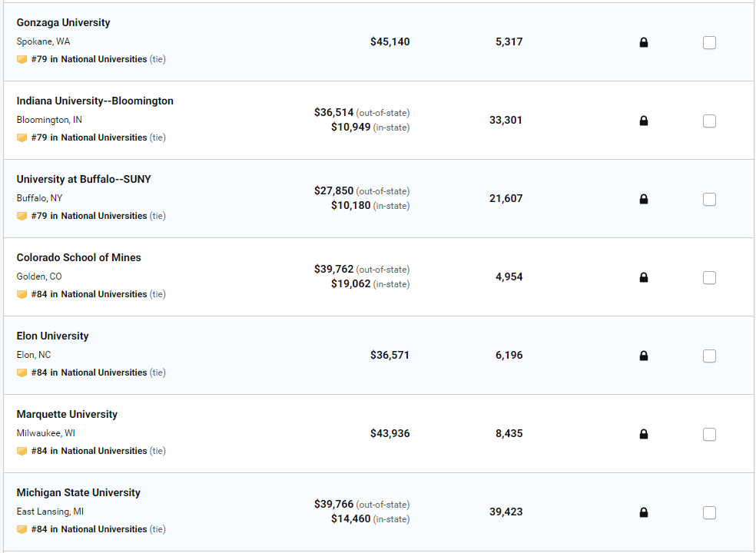Click the lock icon in Elon University row
The image size is (756, 553).
pos(644,356)
